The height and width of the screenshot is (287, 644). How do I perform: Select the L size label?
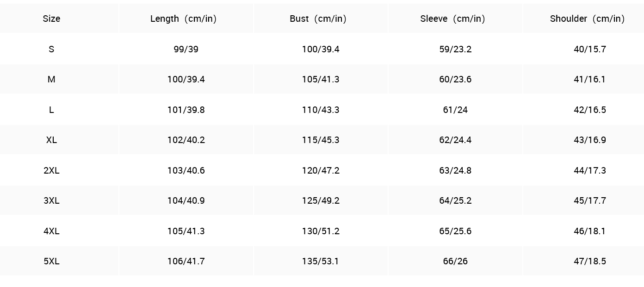[x=51, y=110]
